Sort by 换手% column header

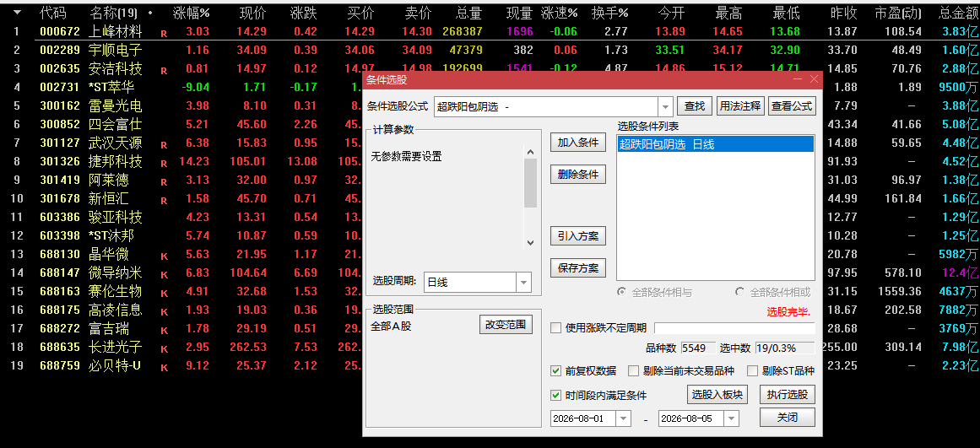pyautogui.click(x=609, y=13)
